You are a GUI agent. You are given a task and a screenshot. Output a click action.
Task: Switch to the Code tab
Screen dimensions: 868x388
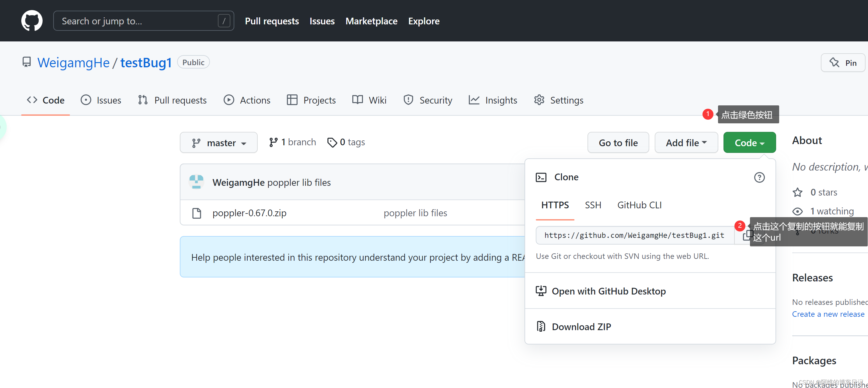pos(46,100)
